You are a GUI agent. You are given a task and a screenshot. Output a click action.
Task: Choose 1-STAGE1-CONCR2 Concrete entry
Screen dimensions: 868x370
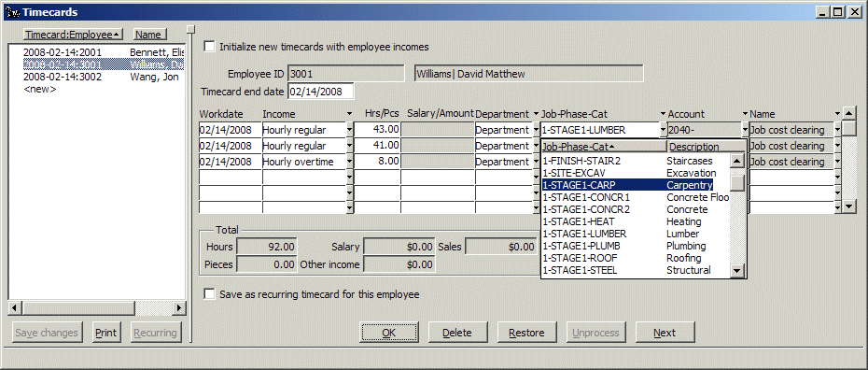[636, 209]
